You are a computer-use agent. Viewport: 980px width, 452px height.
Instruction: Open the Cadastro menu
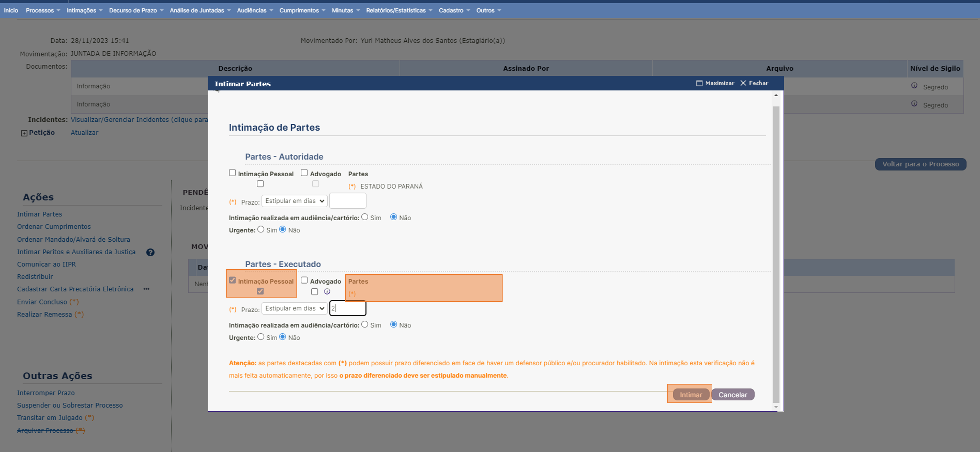click(454, 10)
